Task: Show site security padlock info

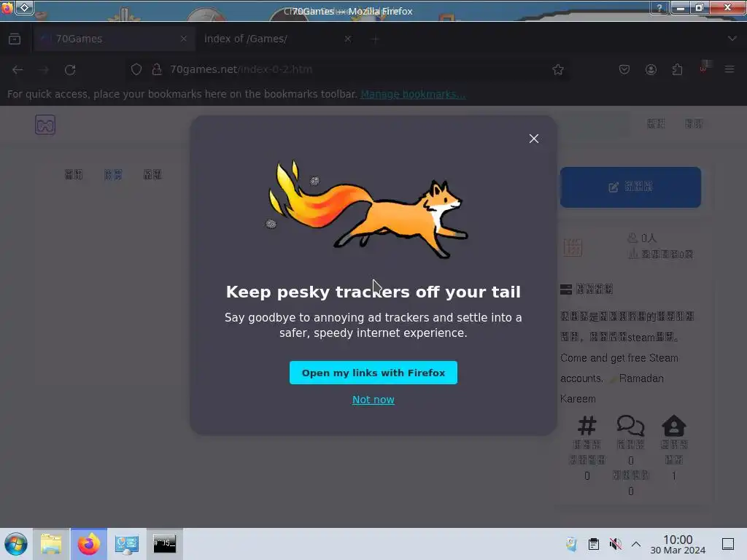Action: [157, 69]
